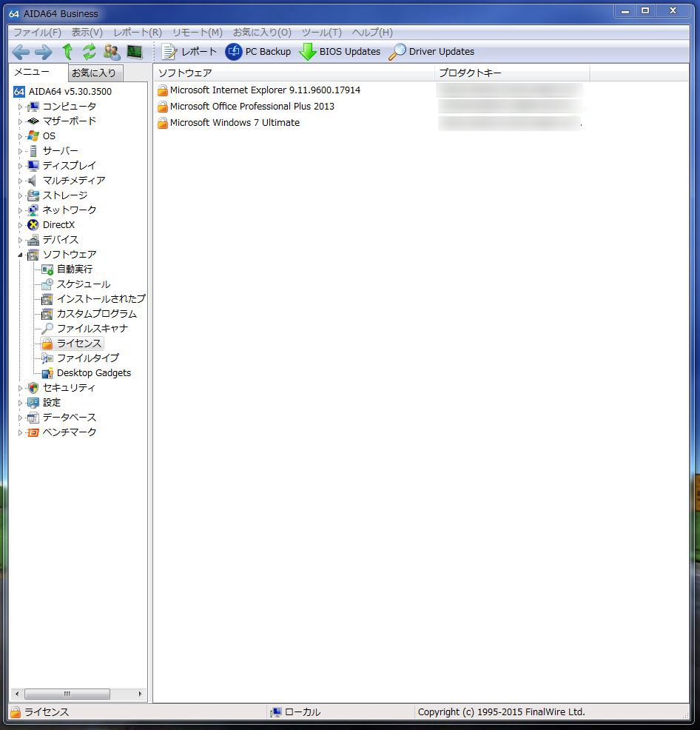The height and width of the screenshot is (730, 700).
Task: Select AIDA64 v5.30.3500 root node
Action: [70, 92]
